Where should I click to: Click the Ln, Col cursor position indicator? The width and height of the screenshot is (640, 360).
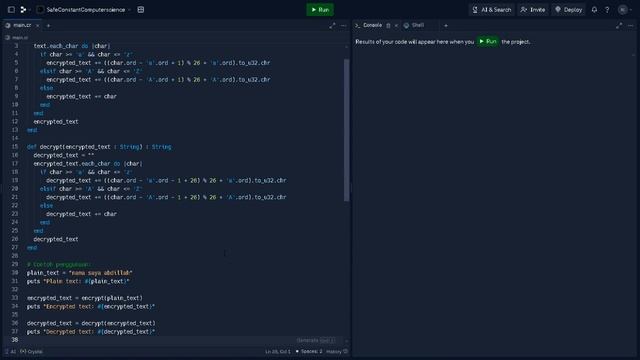278,351
